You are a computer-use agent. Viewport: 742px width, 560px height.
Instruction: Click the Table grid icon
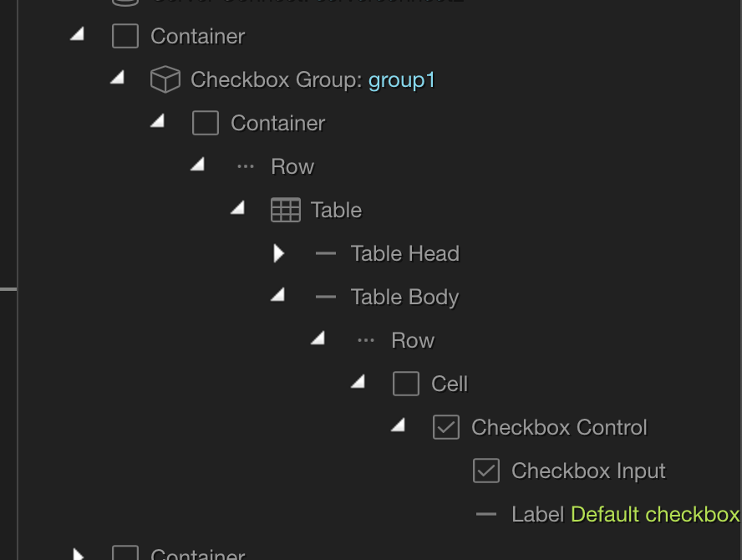286,210
